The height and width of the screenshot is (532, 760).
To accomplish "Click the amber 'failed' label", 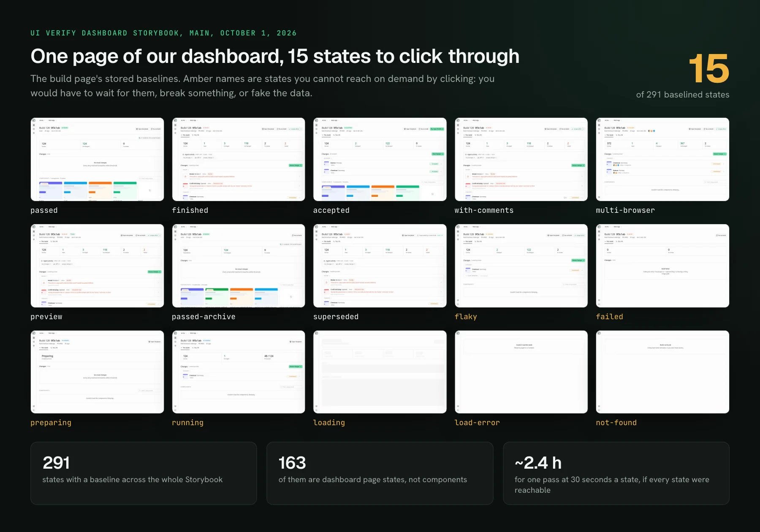I will coord(609,317).
